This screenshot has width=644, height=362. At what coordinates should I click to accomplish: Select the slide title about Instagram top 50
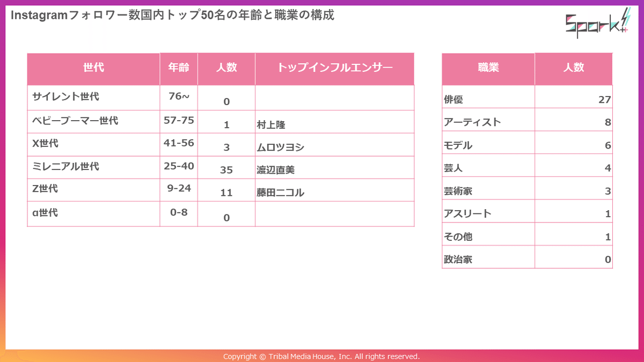coord(172,16)
